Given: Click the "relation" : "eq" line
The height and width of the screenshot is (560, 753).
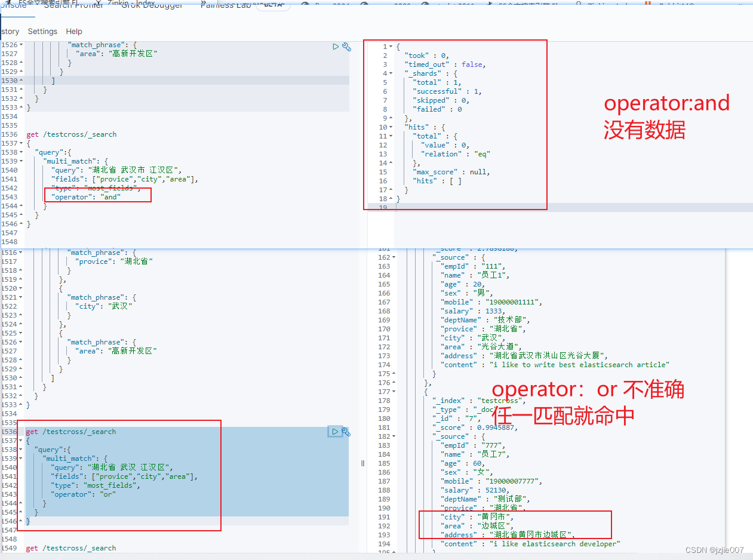Looking at the screenshot, I should click(456, 154).
